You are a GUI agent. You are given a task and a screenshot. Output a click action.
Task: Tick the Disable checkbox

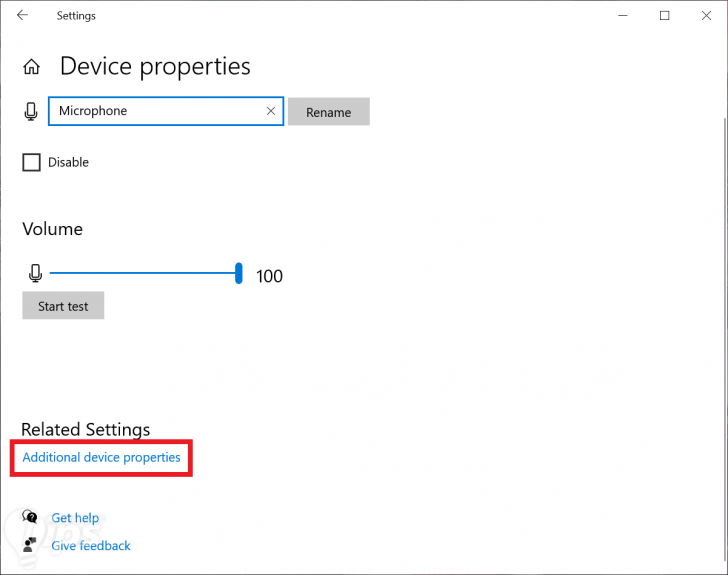click(32, 163)
